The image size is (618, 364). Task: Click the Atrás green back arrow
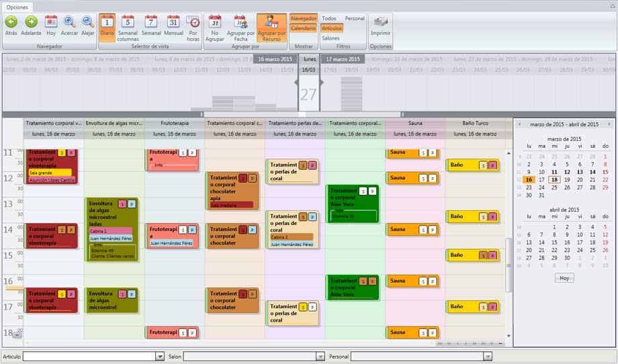point(11,22)
